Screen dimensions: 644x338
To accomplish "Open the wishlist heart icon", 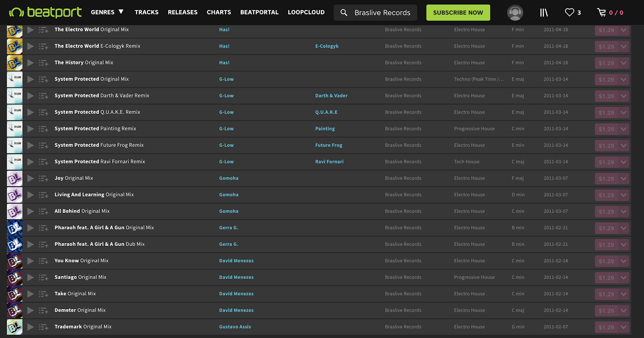I will [x=569, y=12].
